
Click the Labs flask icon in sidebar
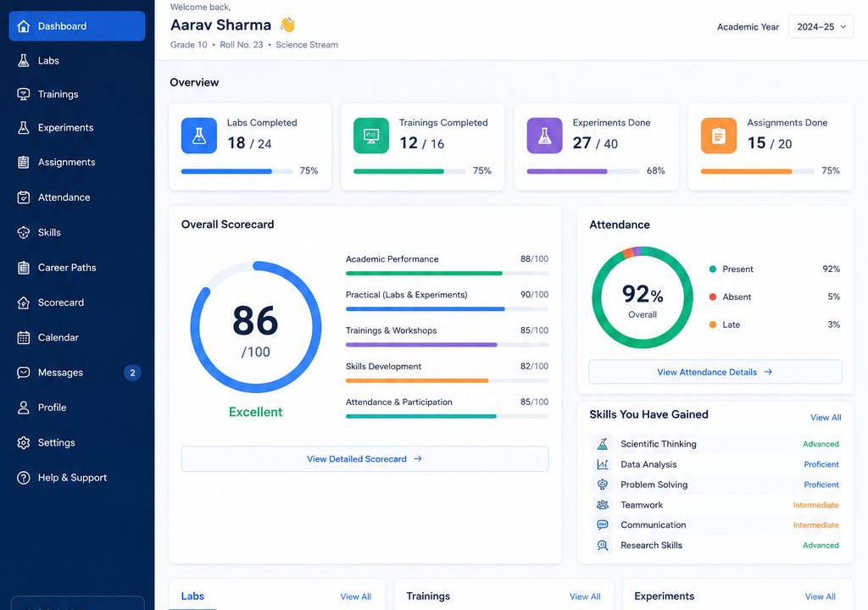click(x=23, y=60)
